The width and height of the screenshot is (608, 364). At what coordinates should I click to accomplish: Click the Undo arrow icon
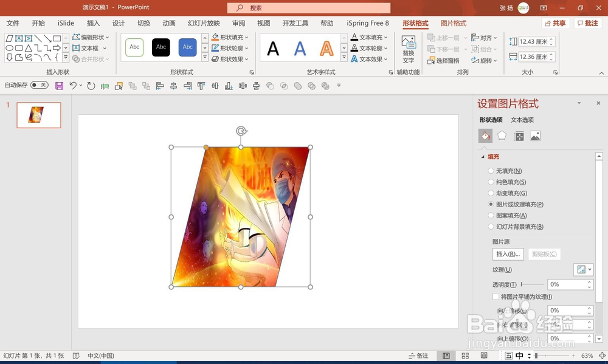(x=72, y=86)
